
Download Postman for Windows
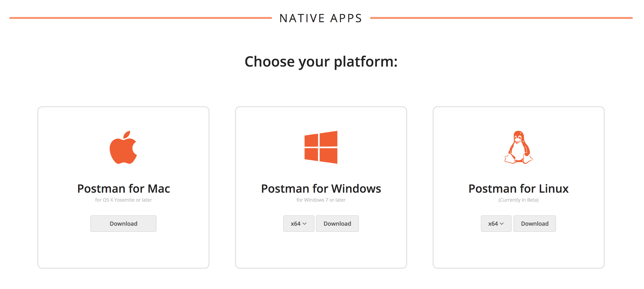pos(337,224)
